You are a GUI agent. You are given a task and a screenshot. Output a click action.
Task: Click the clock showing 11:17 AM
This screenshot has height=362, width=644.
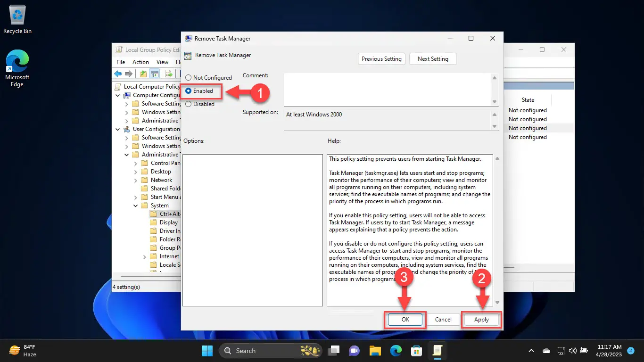pos(608,351)
